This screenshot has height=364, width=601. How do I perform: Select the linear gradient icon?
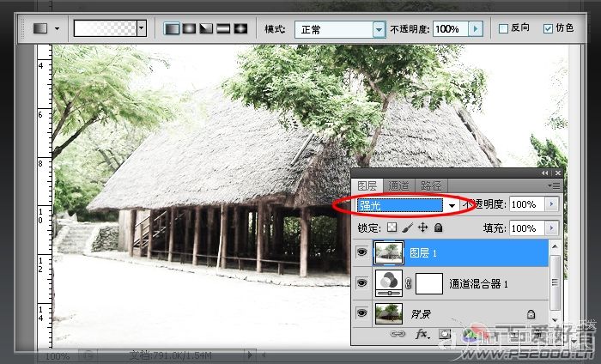point(172,28)
